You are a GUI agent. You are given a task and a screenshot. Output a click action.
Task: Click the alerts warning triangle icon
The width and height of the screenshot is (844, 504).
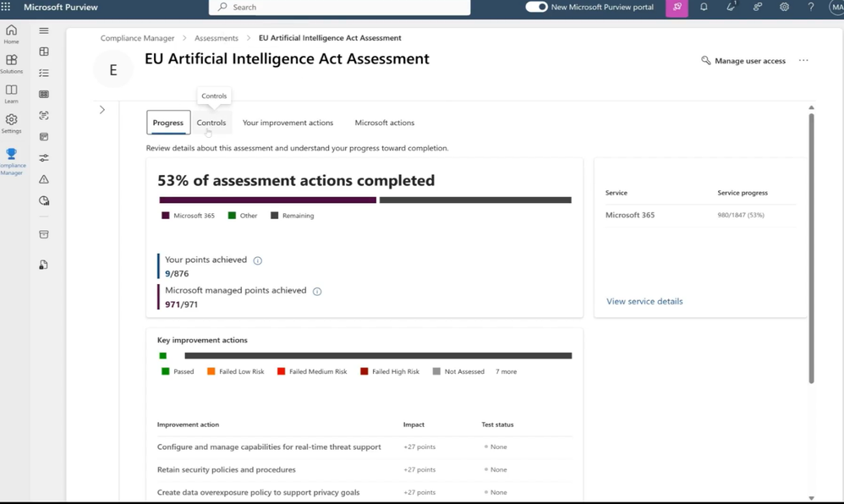(44, 179)
